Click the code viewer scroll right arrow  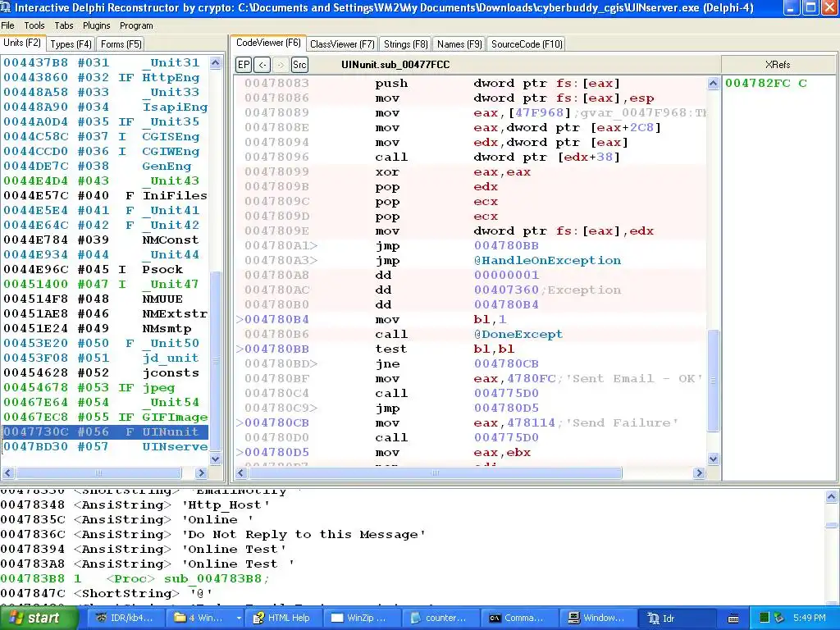tap(699, 473)
